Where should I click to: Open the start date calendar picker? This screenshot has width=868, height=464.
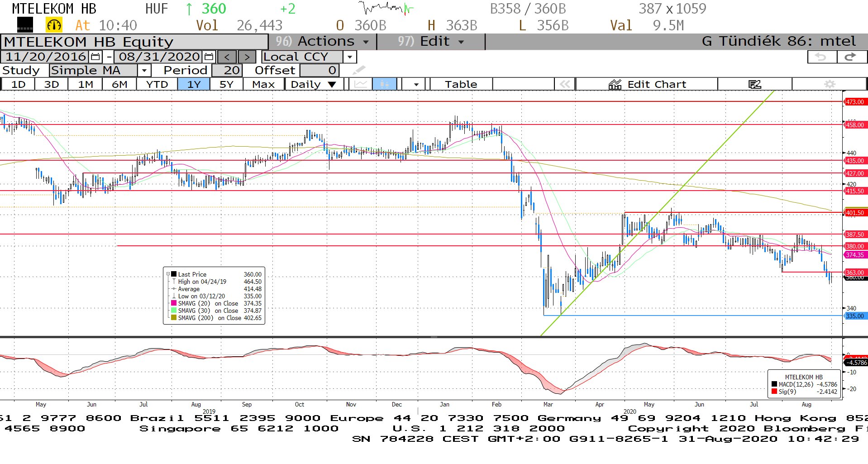95,57
